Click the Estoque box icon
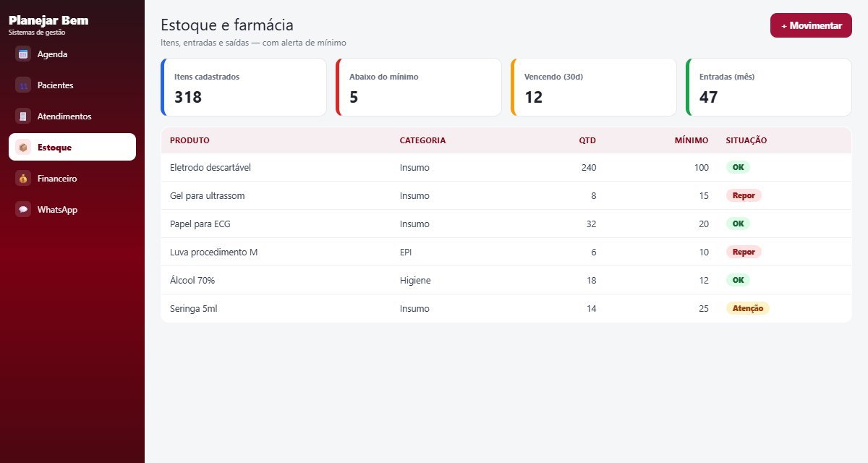 pyautogui.click(x=23, y=148)
